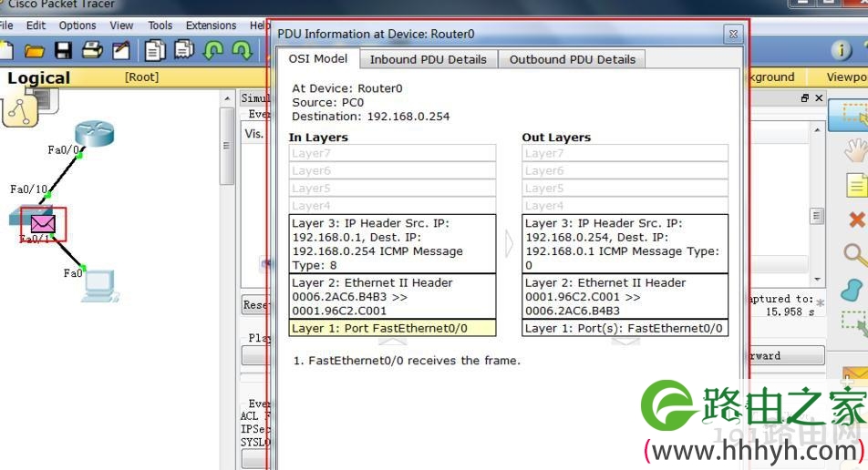Click the Fa0 label near the PC
Screen dimensions: 868x470
[x=73, y=273]
